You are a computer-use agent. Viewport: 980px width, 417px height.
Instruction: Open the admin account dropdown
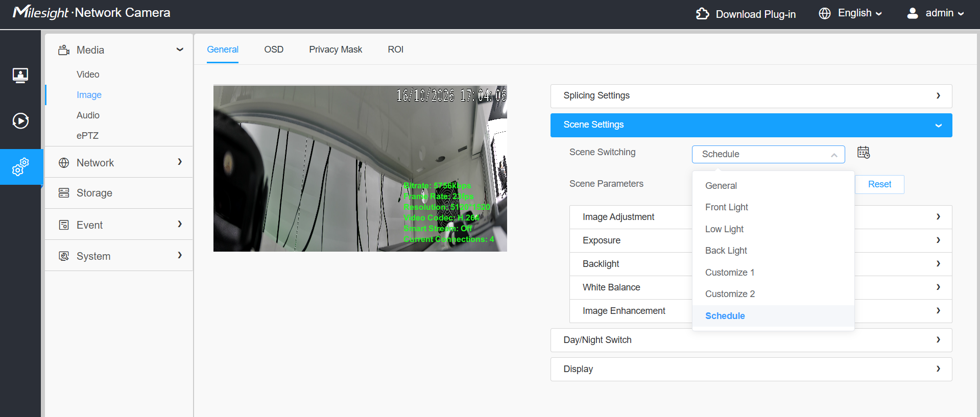pos(944,13)
